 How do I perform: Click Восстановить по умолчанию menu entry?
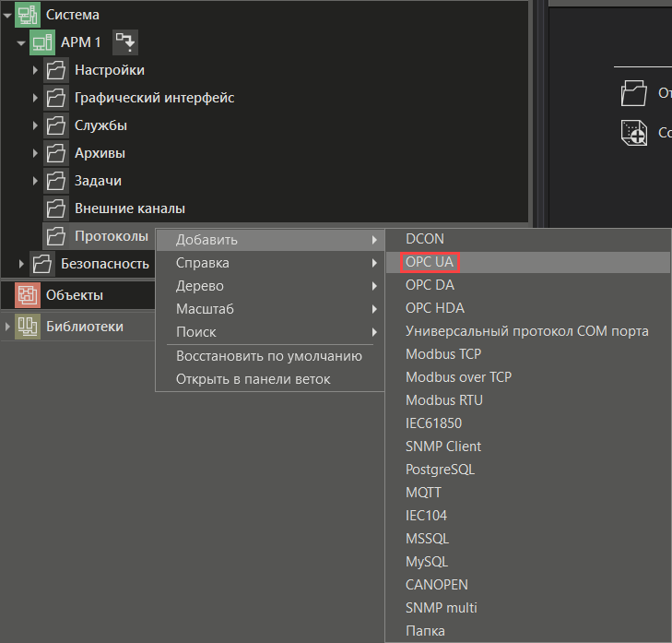268,356
